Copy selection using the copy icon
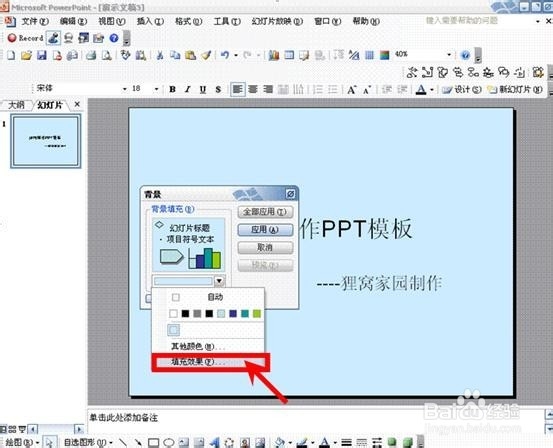553x448 pixels. 175,55
